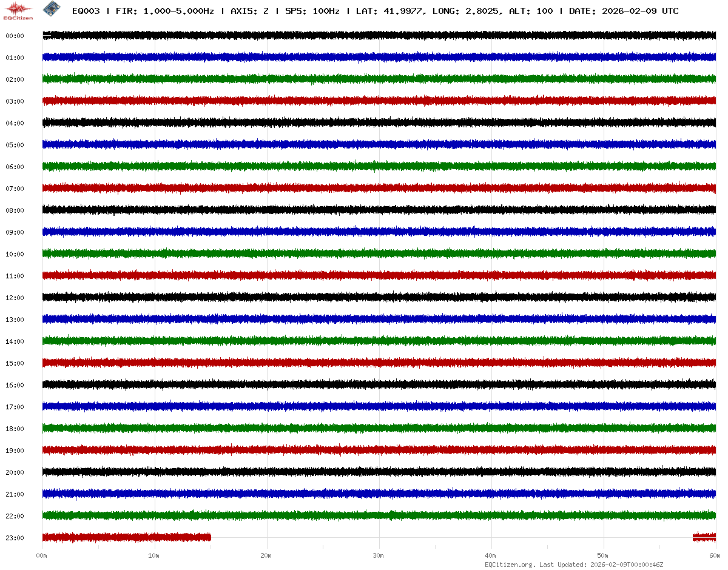This screenshot has width=728, height=570.
Task: Click the 0m mark on the time axis
Action: coord(42,555)
